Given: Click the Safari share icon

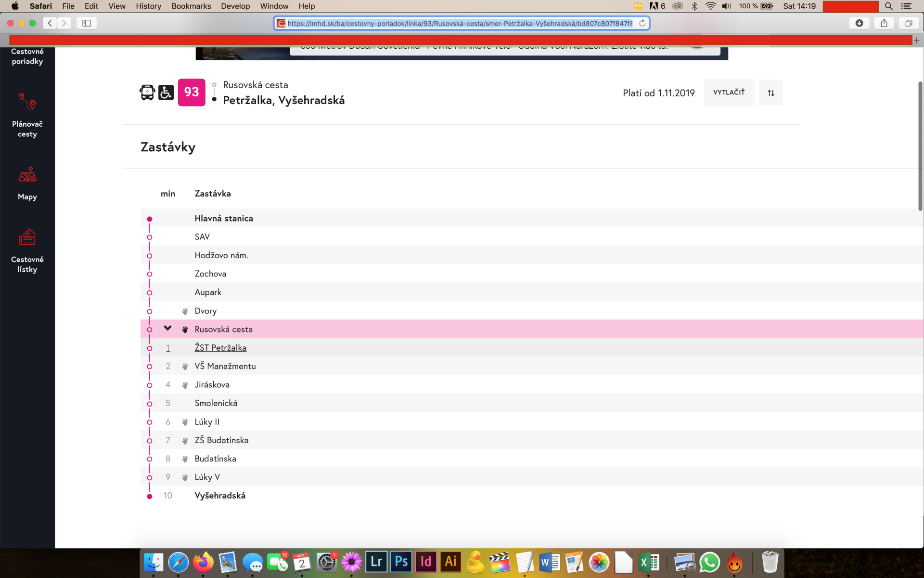Looking at the screenshot, I should pyautogui.click(x=884, y=23).
